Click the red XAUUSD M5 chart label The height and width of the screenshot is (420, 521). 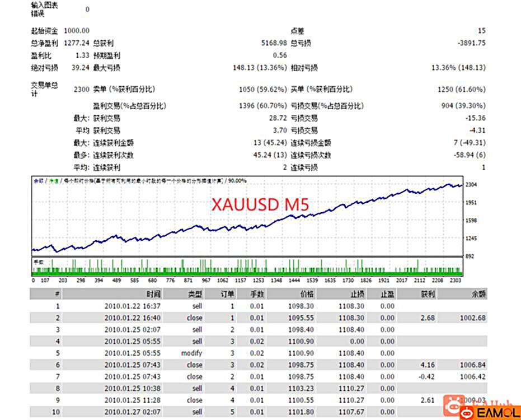[260, 205]
